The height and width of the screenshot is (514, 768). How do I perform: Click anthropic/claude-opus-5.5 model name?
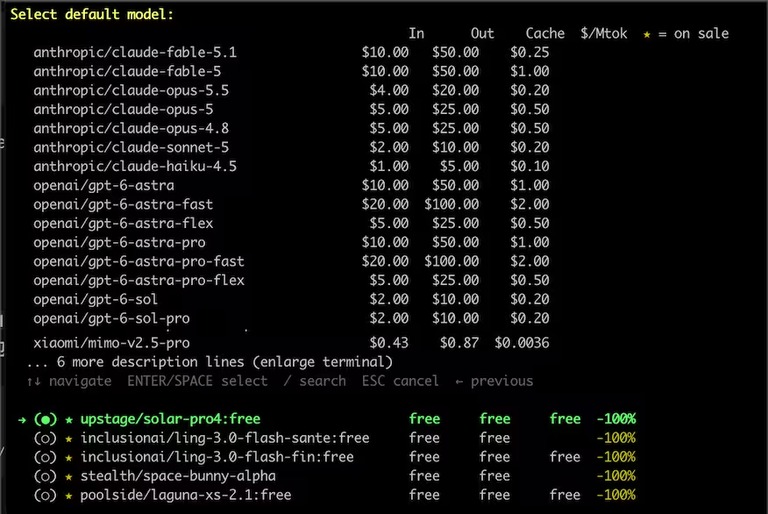click(131, 91)
